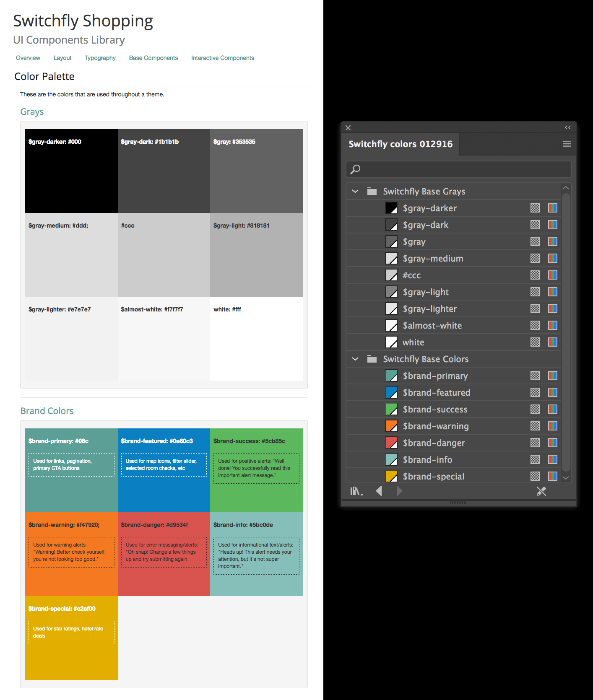Viewport: 593px width, 700px height.
Task: Select the $gray-darker swatch in panel
Action: 391,208
